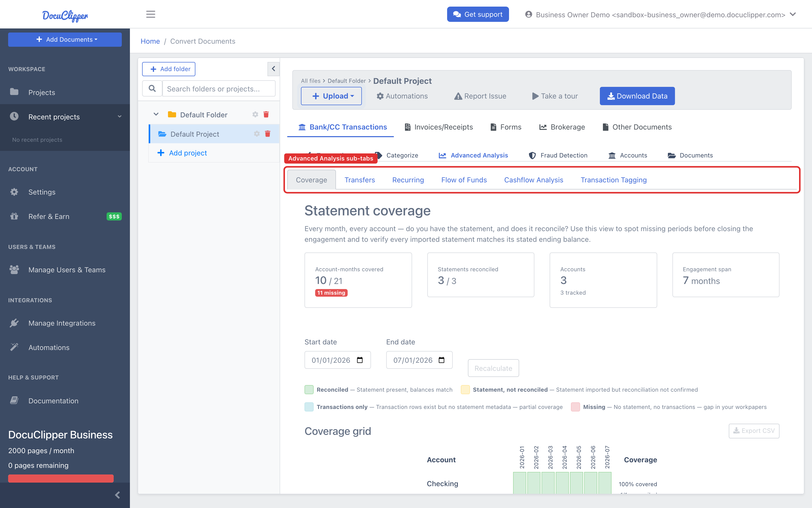Open Automations in the project toolbar
Image resolution: width=812 pixels, height=508 pixels.
point(402,96)
